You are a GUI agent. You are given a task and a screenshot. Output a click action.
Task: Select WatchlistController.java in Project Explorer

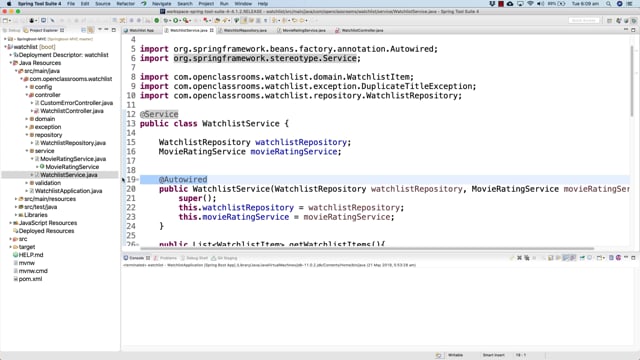[x=72, y=111]
